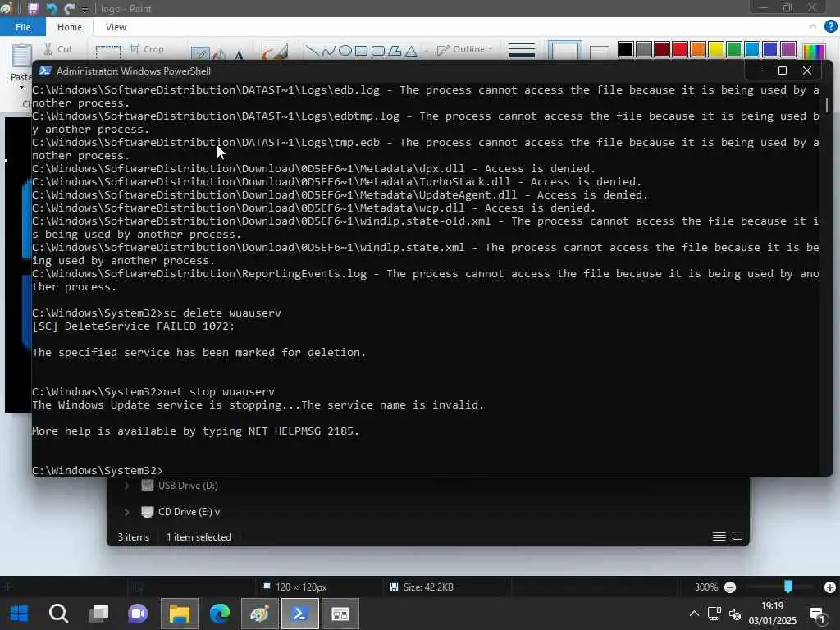Choose the yellow color swatch in Paint
The width and height of the screenshot is (840, 630).
716,49
